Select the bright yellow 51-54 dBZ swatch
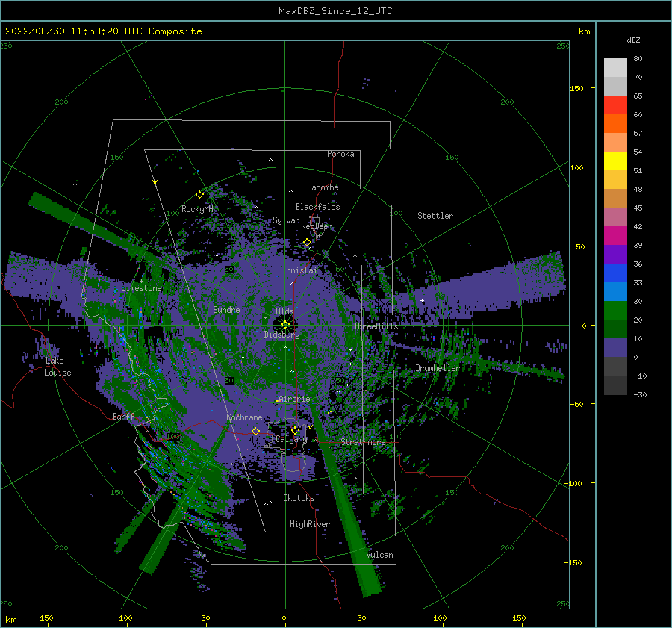 point(615,161)
